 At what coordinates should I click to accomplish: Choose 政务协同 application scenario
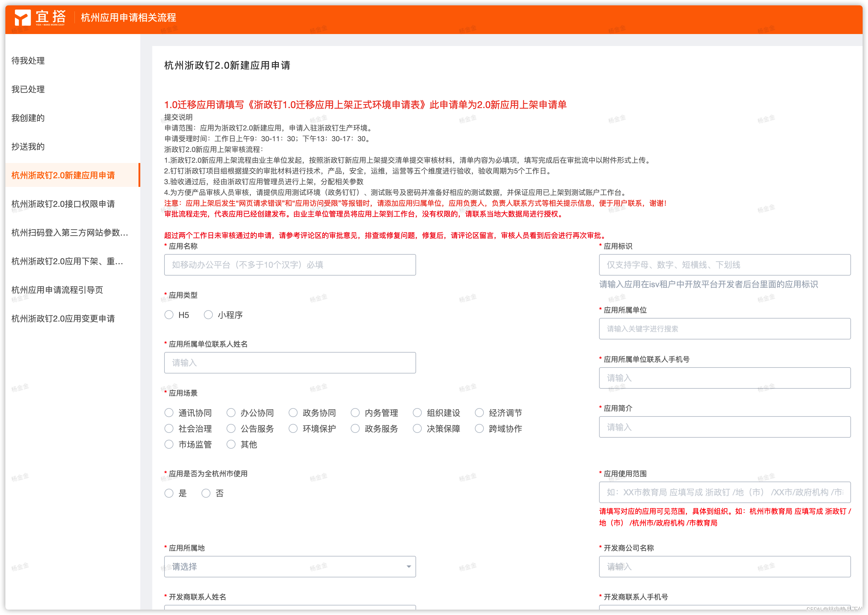coord(293,412)
